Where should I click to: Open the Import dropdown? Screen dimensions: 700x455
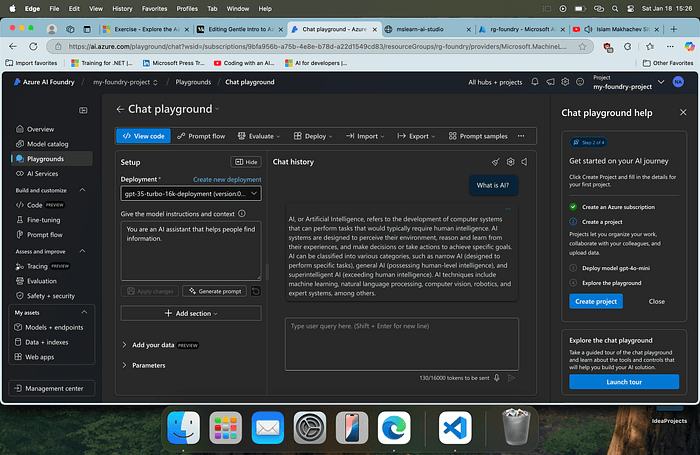pos(365,136)
